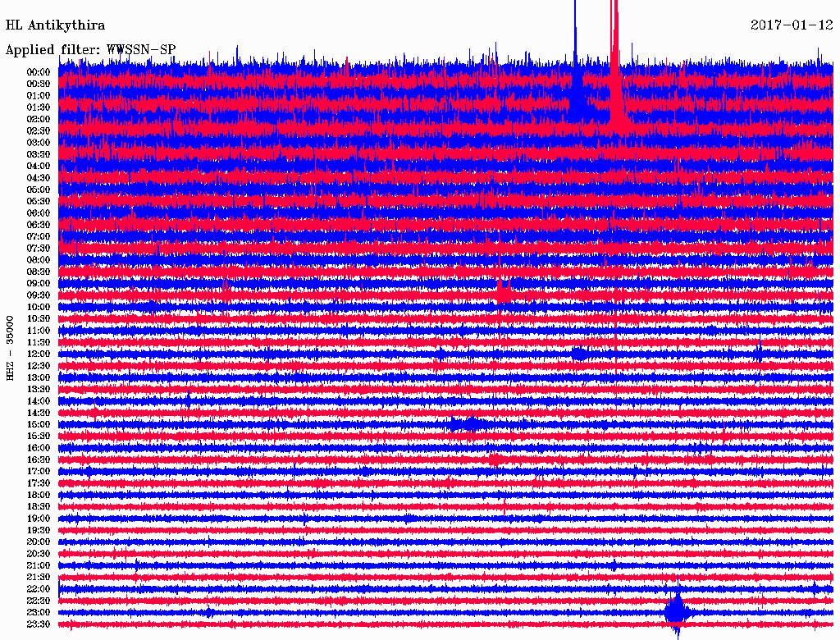Click the 23:00 time label
840x640 pixels.
click(39, 612)
